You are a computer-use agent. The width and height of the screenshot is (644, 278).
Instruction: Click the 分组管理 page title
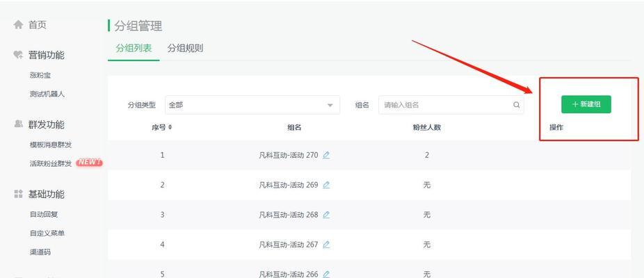(x=138, y=26)
